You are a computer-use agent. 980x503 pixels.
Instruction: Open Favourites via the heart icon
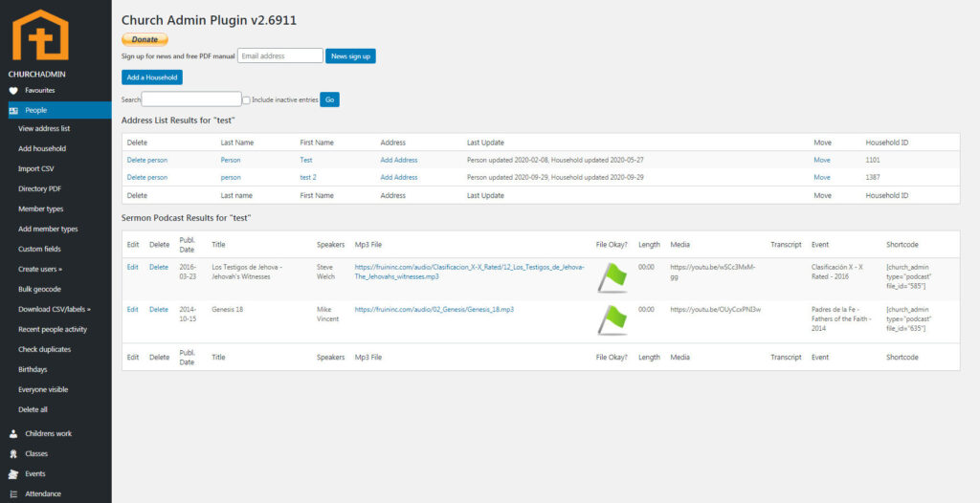coord(13,91)
